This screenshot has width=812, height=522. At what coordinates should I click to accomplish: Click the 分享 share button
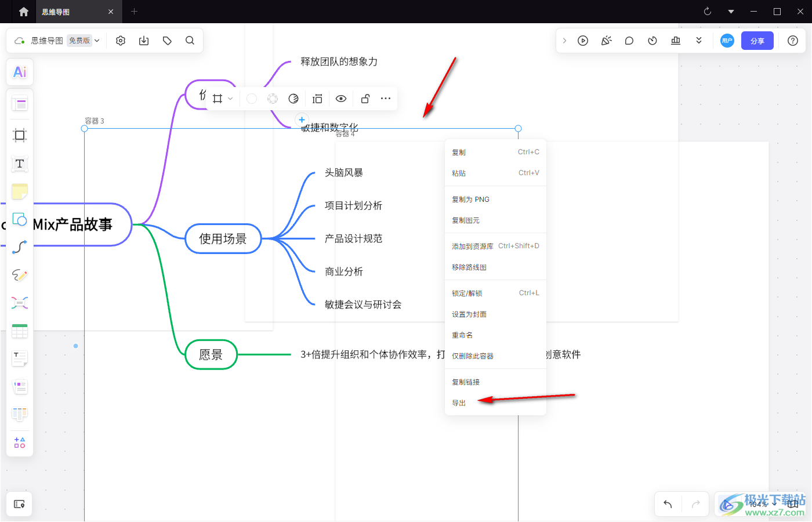pyautogui.click(x=757, y=41)
